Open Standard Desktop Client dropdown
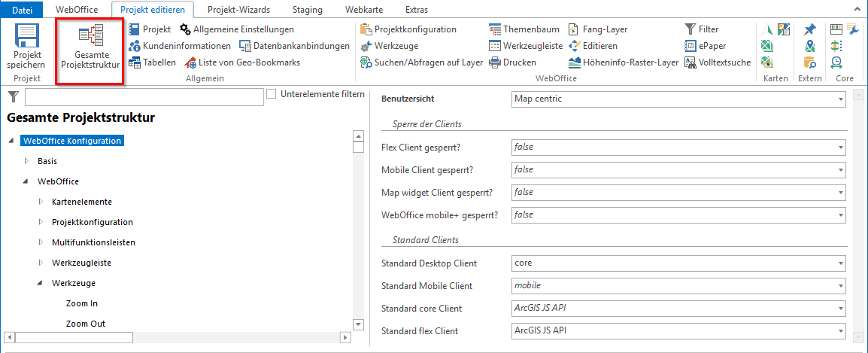 678,263
